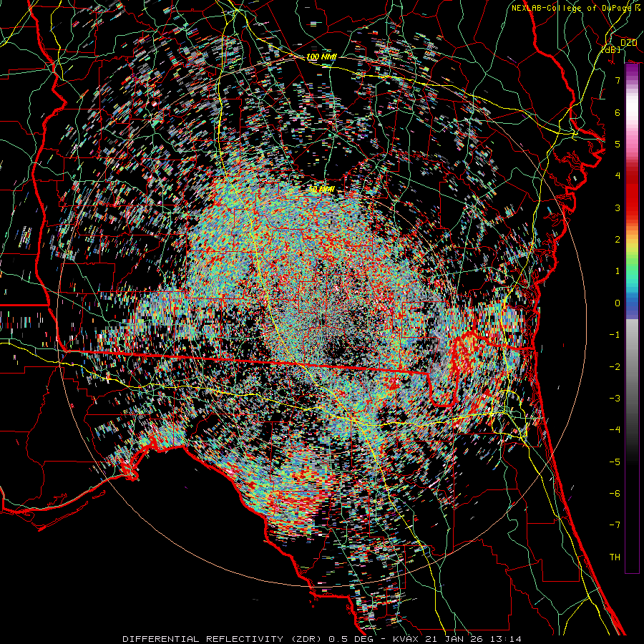The image size is (644, 644).
Task: Click the 3 value on the color scale
Action: coord(618,208)
